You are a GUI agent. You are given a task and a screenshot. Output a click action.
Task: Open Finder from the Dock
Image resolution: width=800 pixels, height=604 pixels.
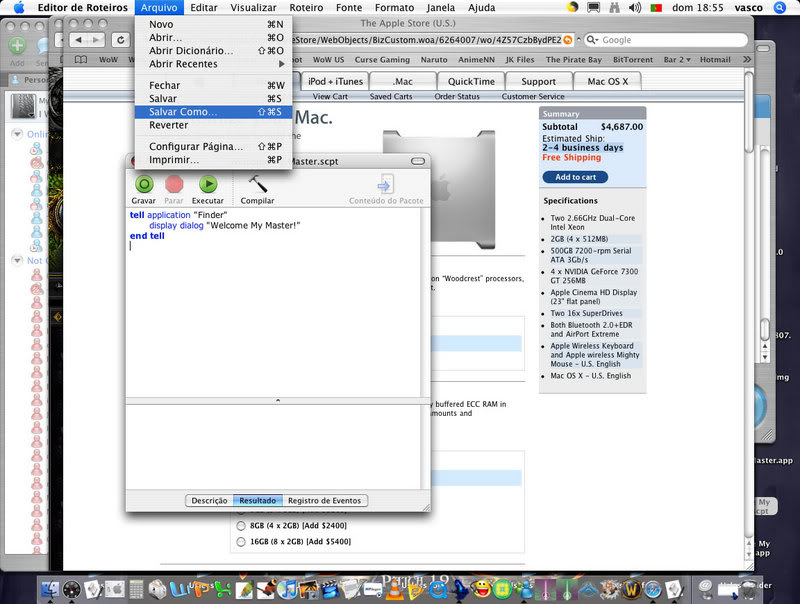pyautogui.click(x=49, y=589)
